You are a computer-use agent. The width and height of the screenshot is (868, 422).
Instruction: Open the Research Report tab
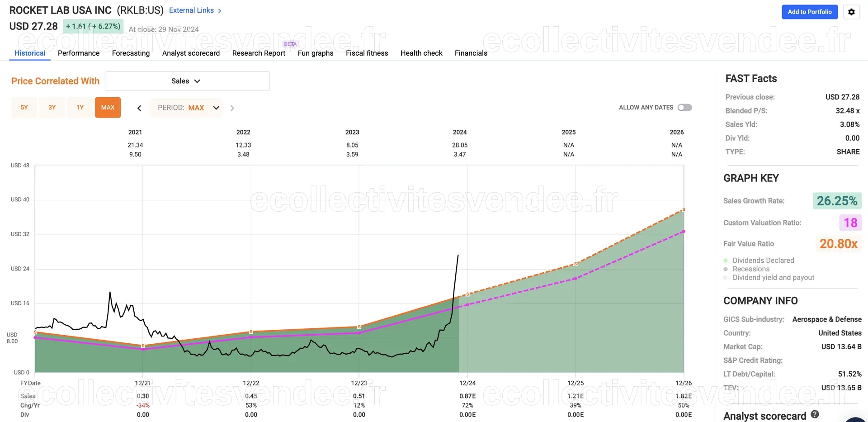259,53
